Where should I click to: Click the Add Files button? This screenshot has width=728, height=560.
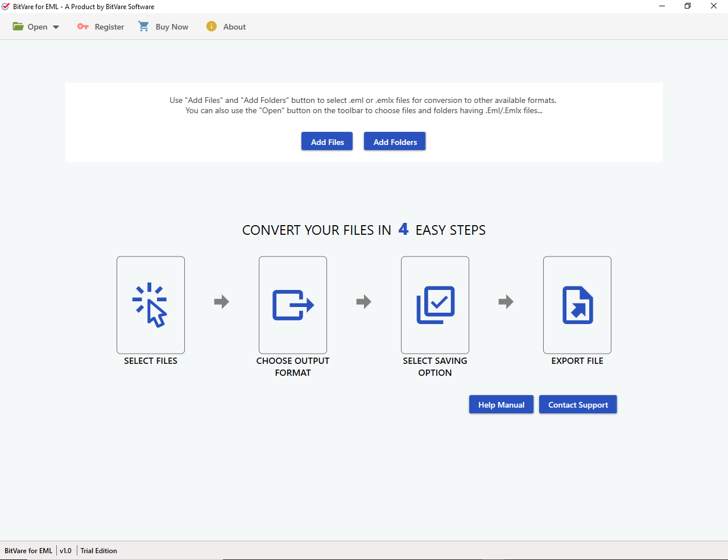click(x=327, y=142)
